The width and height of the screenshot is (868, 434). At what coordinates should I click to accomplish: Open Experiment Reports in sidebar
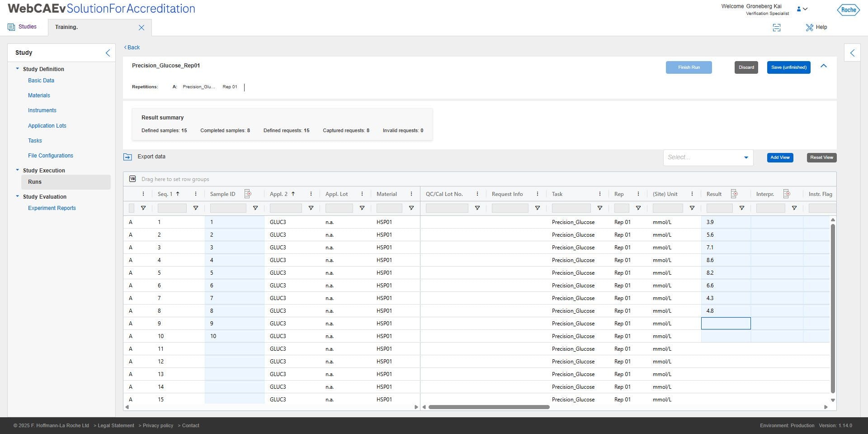[52, 208]
